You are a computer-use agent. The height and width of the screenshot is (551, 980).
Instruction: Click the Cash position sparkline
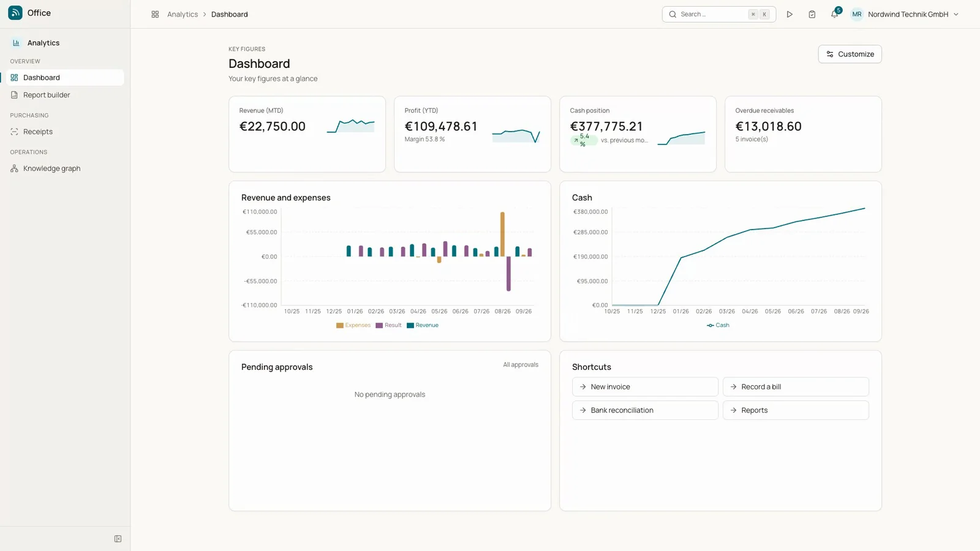tap(681, 138)
